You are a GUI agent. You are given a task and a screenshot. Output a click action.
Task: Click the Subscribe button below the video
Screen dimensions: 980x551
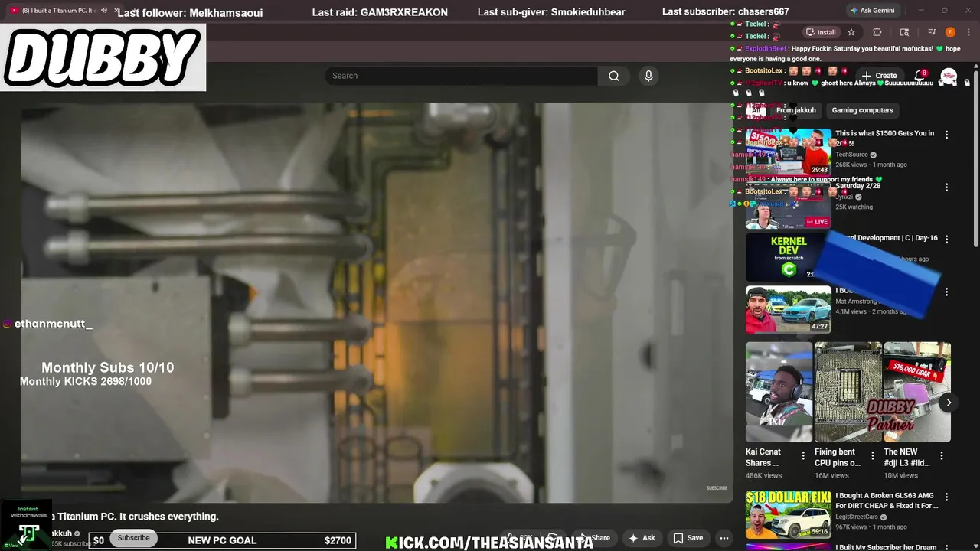pos(134,538)
